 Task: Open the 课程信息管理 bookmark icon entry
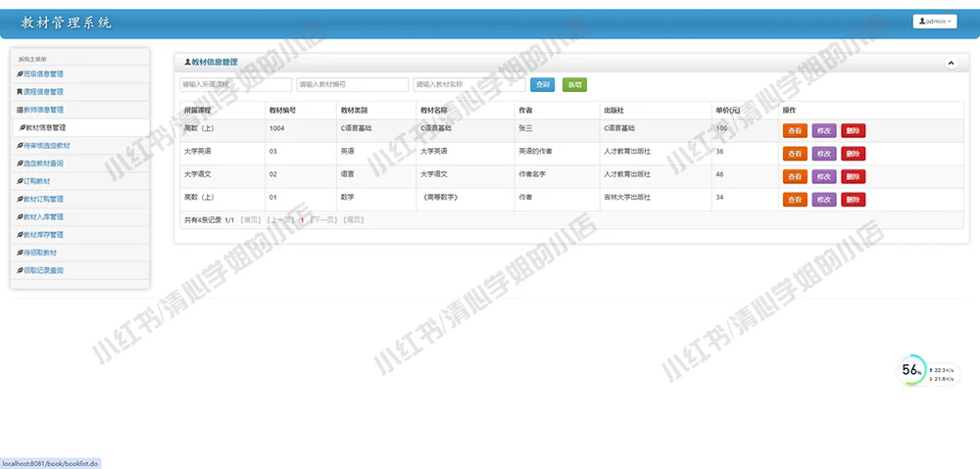point(40,92)
